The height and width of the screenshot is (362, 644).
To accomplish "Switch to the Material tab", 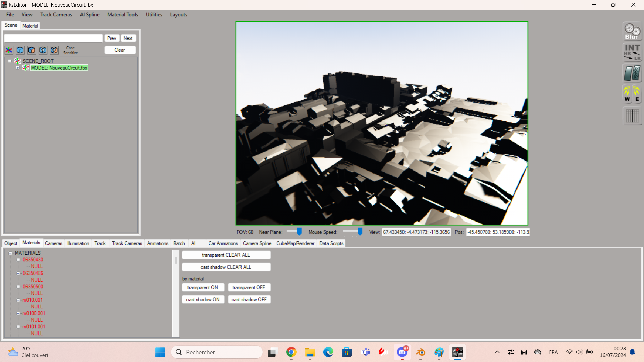I will (x=30, y=26).
